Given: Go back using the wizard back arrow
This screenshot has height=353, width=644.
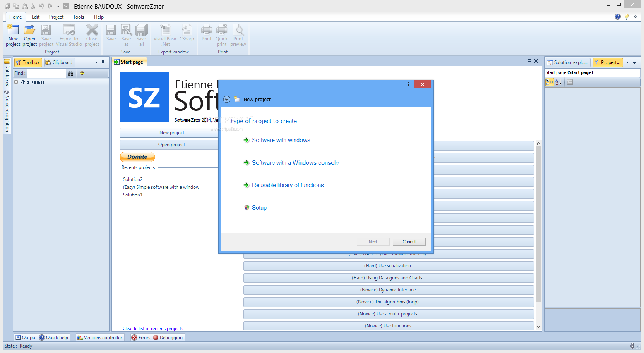Looking at the screenshot, I should 227,99.
